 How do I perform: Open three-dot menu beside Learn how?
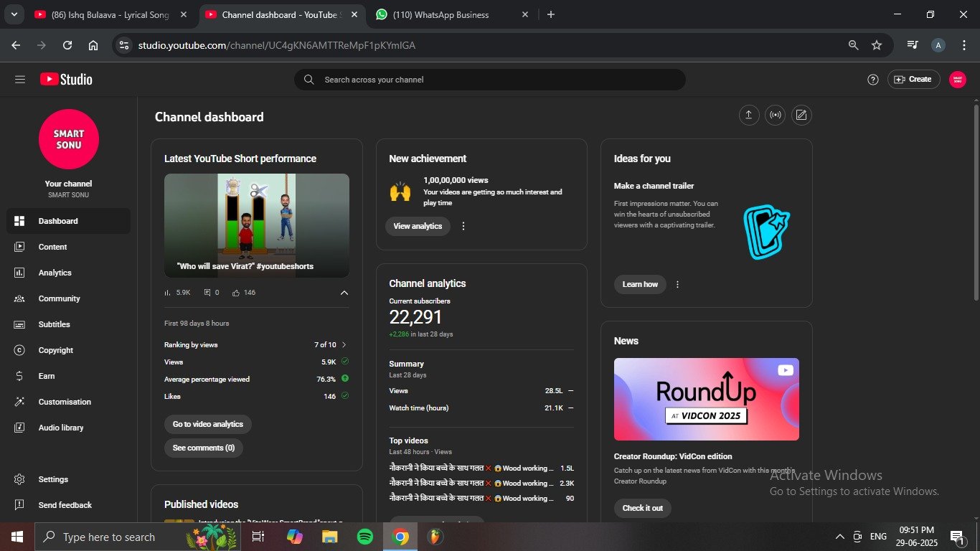(x=677, y=284)
